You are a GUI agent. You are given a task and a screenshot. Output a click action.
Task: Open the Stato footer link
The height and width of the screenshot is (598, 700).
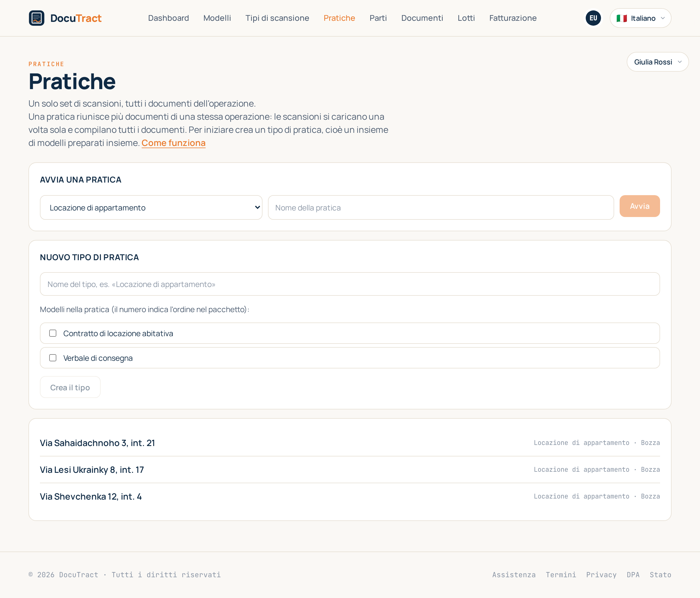(660, 575)
